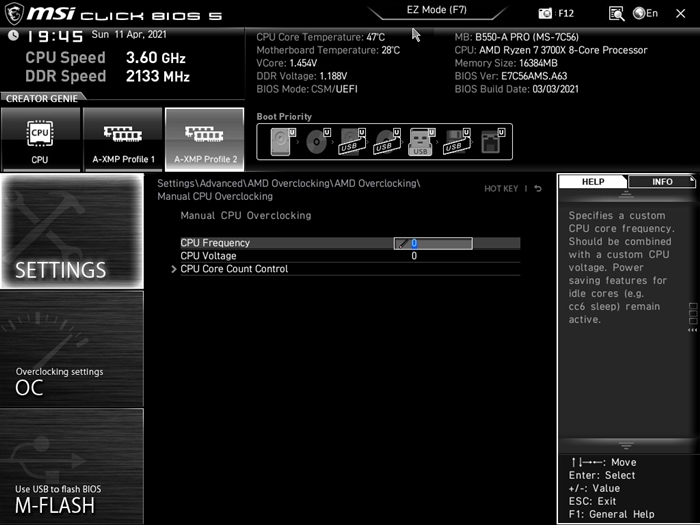This screenshot has width=700, height=525.
Task: Click the BIOS Build Date 03/03/2021 text
Action: (x=517, y=89)
